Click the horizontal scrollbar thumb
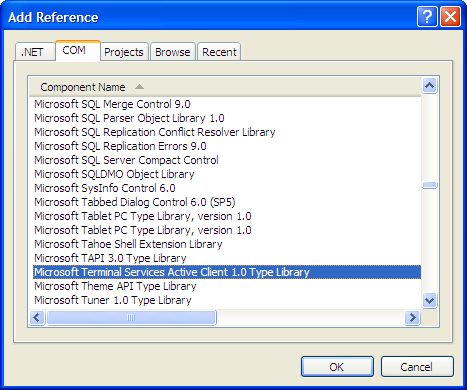467x390 pixels. pyautogui.click(x=131, y=317)
